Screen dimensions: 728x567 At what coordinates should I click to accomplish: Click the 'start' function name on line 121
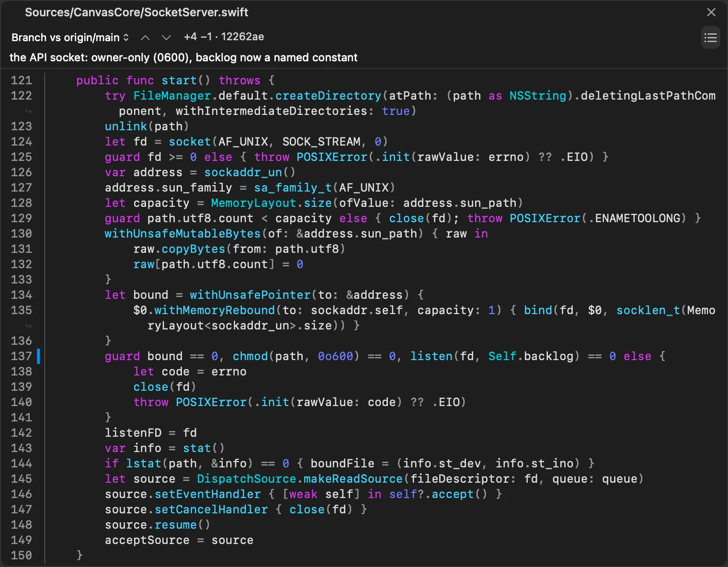179,80
